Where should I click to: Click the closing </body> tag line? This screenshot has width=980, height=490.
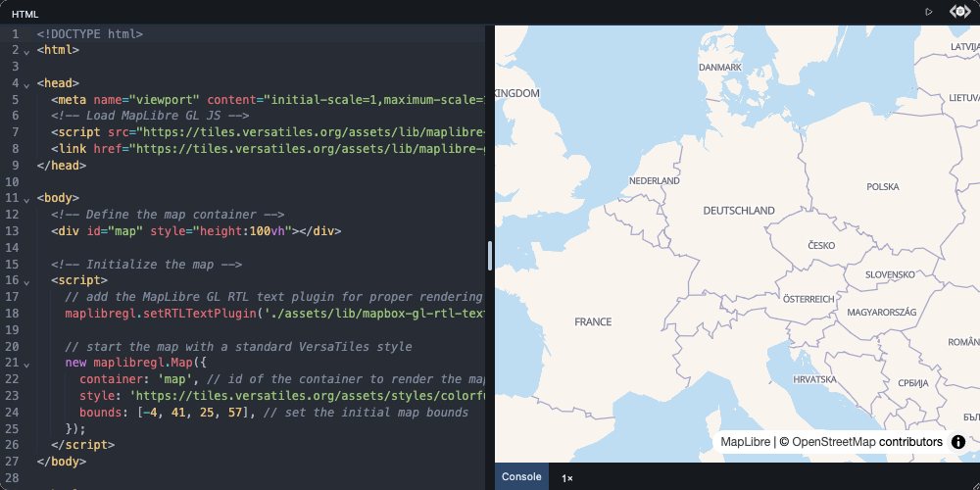[x=61, y=462]
